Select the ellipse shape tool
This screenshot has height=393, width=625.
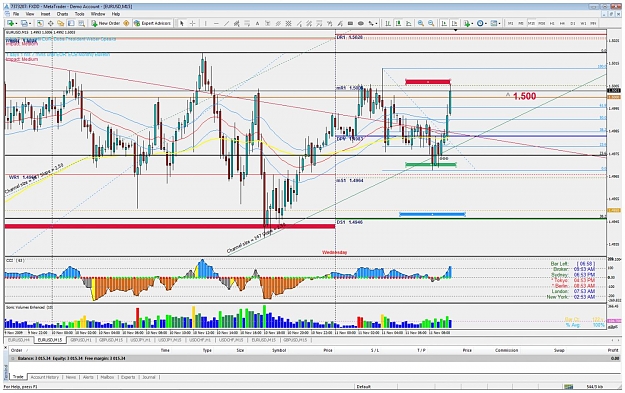361,23
